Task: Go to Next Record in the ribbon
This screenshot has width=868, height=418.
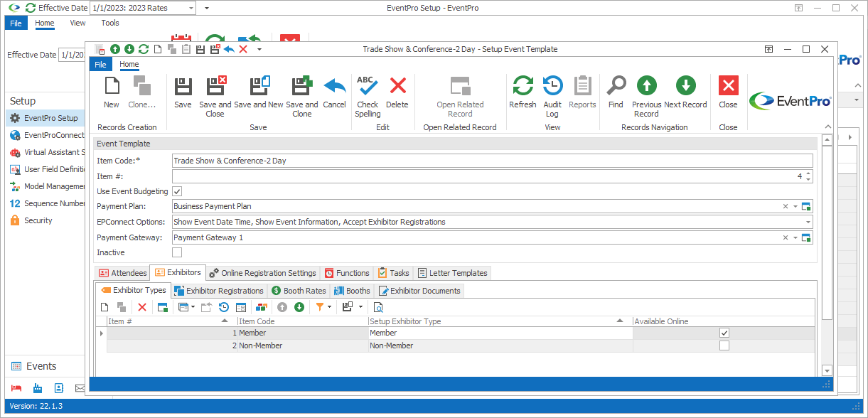Action: pos(685,93)
